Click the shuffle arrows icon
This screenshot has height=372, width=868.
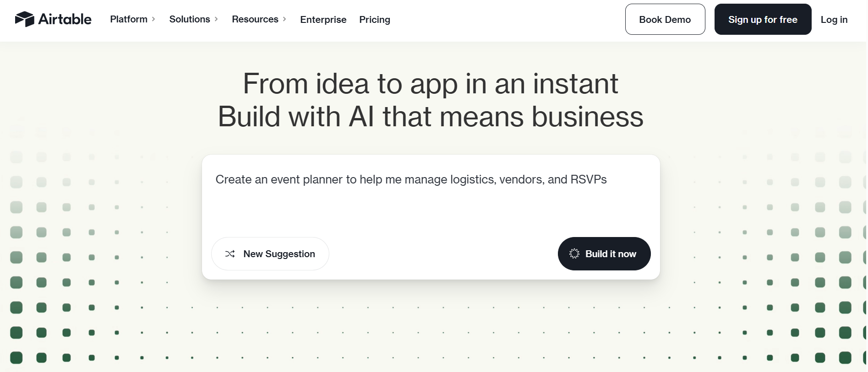230,254
